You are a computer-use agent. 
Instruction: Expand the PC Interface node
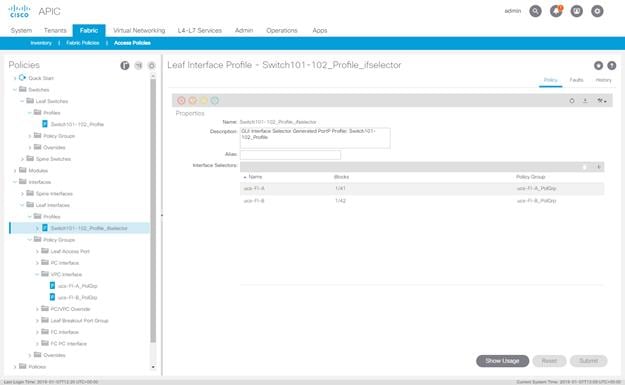(x=37, y=263)
